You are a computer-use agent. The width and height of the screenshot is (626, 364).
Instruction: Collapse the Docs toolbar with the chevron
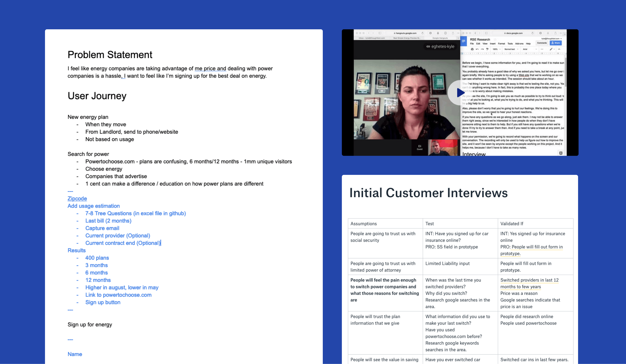[559, 49]
